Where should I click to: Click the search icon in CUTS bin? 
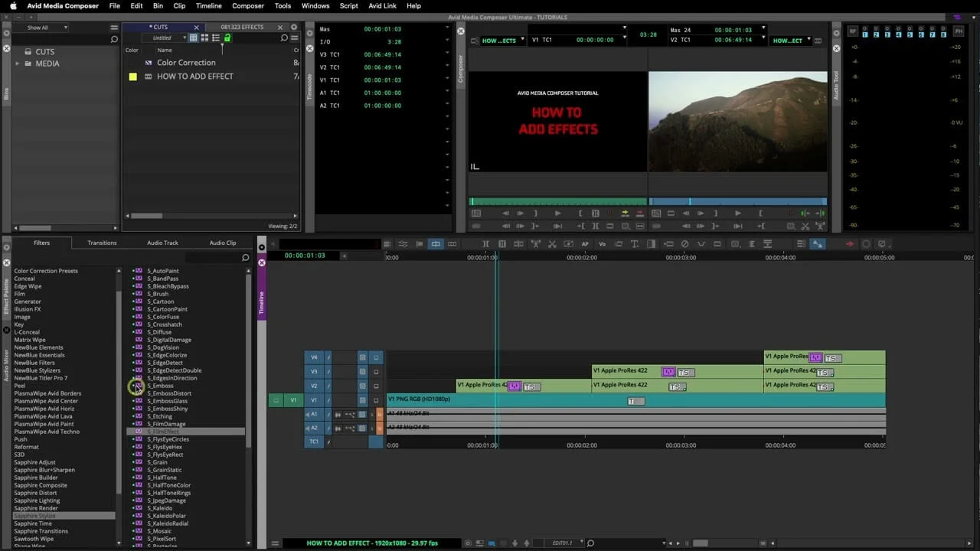(284, 38)
